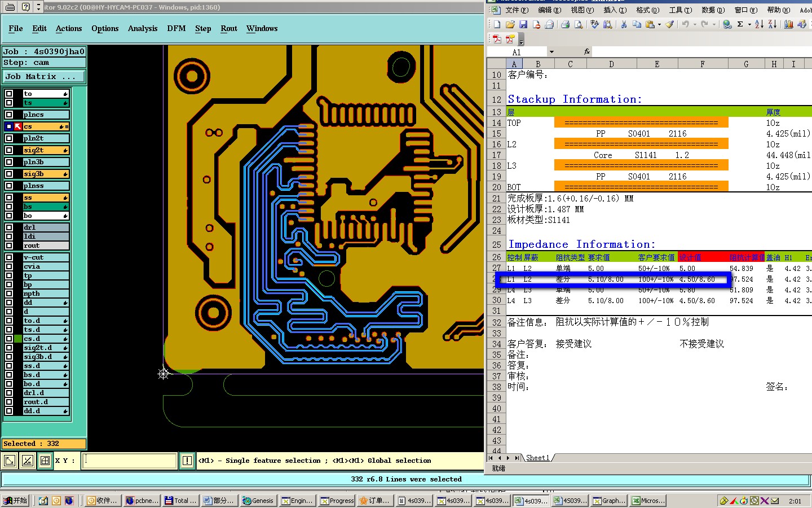Click the Cut scissors icon
Image resolution: width=812 pixels, height=508 pixels.
point(624,24)
